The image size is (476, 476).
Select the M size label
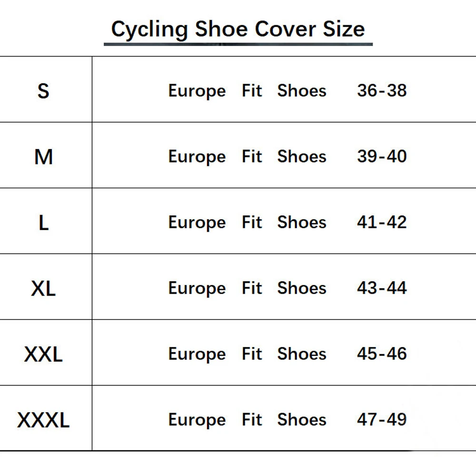[43, 157]
